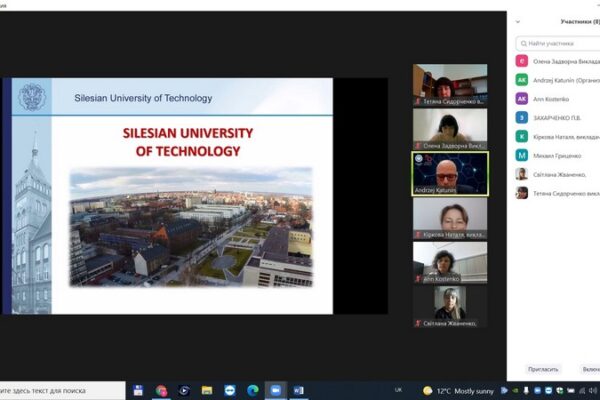The image size is (600, 400).
Task: Open File Explorer from the taskbar
Action: [x=207, y=390]
